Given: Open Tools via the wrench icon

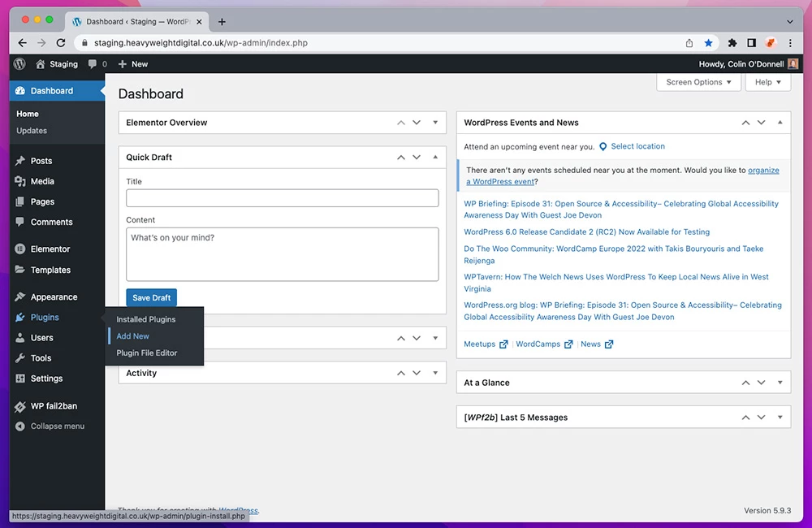Looking at the screenshot, I should 20,358.
